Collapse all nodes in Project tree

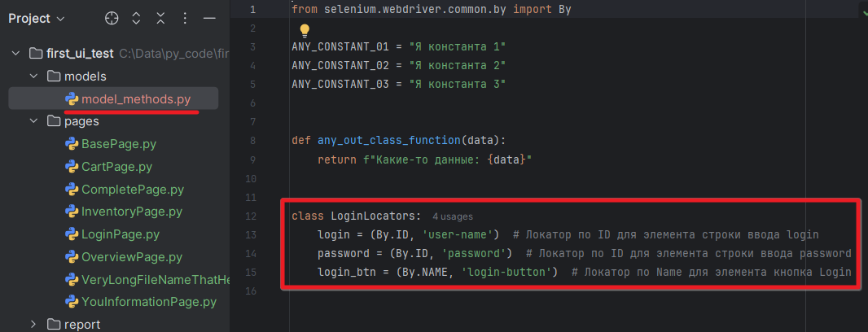click(160, 19)
